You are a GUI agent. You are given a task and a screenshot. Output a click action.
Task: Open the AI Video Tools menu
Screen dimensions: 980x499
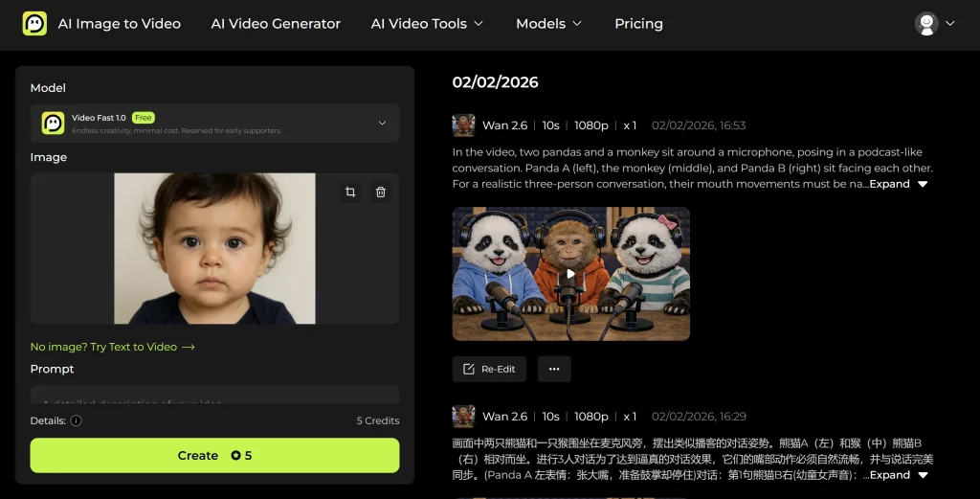pyautogui.click(x=427, y=24)
